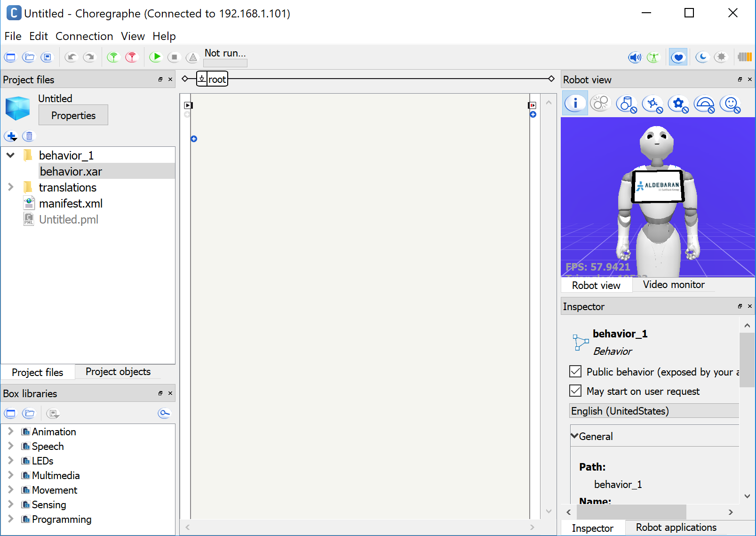This screenshot has height=536, width=756.
Task: Open the Connection menu
Action: [x=84, y=36]
